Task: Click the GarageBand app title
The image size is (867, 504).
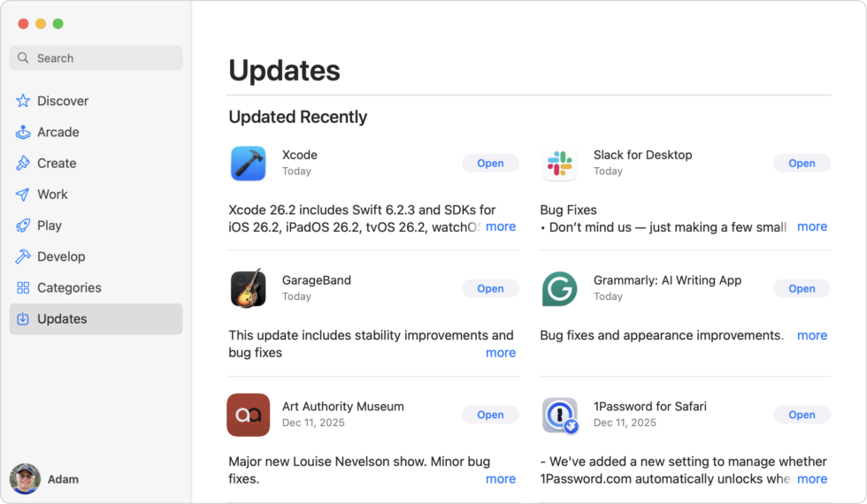Action: (317, 280)
